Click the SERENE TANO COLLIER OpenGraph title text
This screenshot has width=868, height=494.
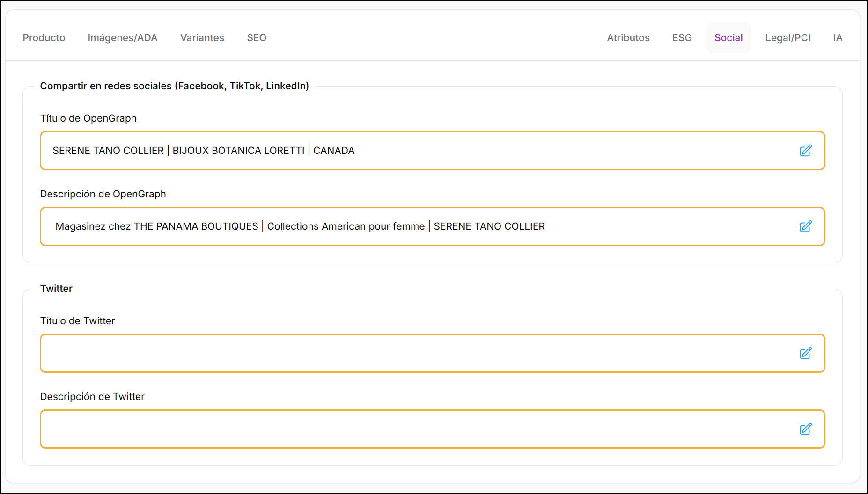click(x=204, y=151)
